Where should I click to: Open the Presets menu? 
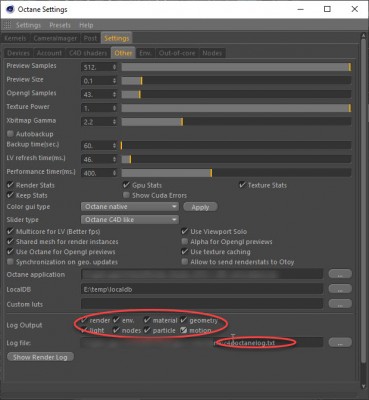60,25
